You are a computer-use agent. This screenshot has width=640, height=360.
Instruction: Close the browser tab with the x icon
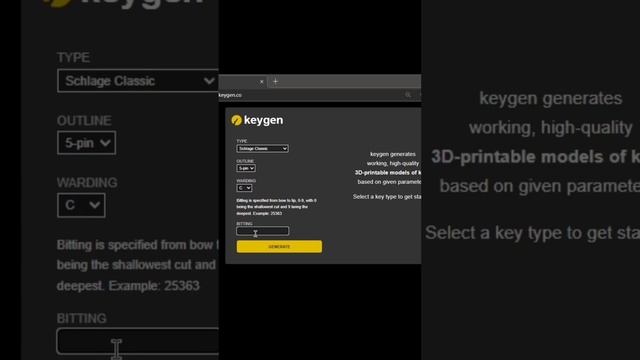[262, 82]
